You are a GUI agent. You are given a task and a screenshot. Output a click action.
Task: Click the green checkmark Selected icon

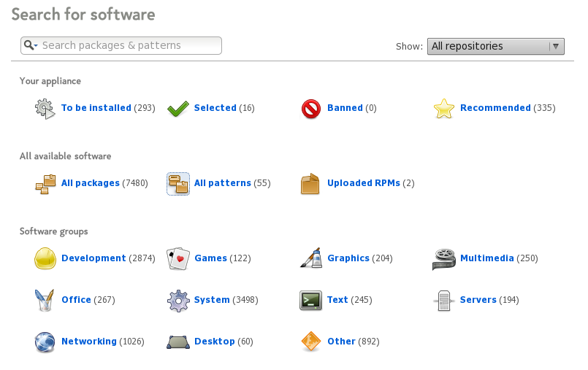tap(178, 109)
